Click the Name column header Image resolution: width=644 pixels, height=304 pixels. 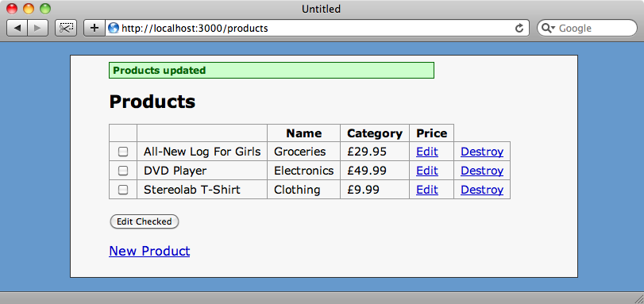pos(303,133)
